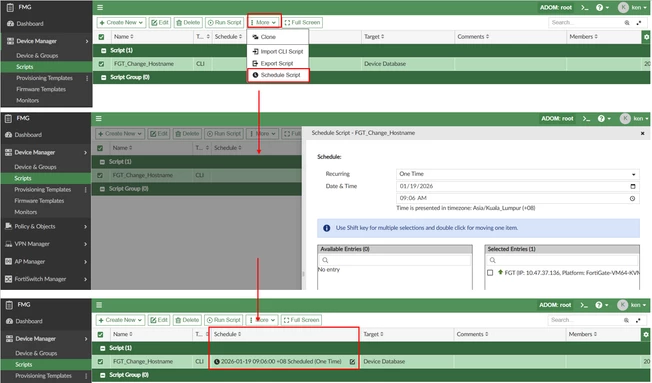Click Run Script in the bottom panel toolbar
Image resolution: width=652 pixels, height=383 pixels.
(x=224, y=320)
